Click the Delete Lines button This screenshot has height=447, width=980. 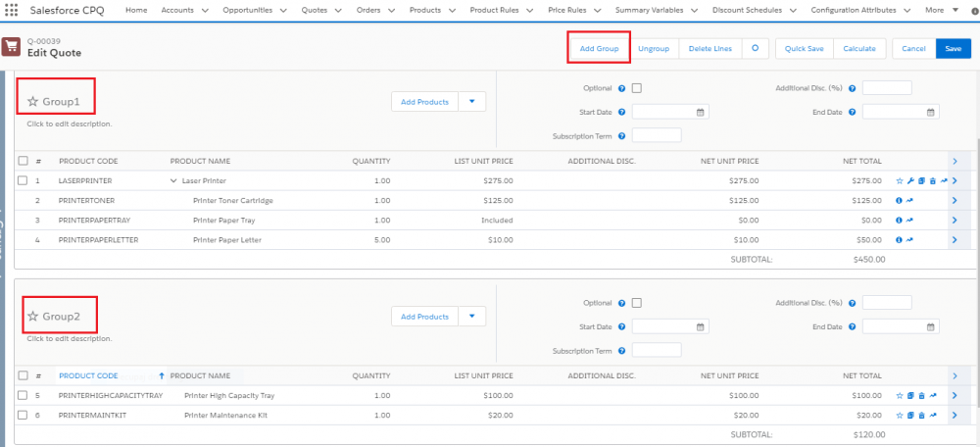[710, 48]
